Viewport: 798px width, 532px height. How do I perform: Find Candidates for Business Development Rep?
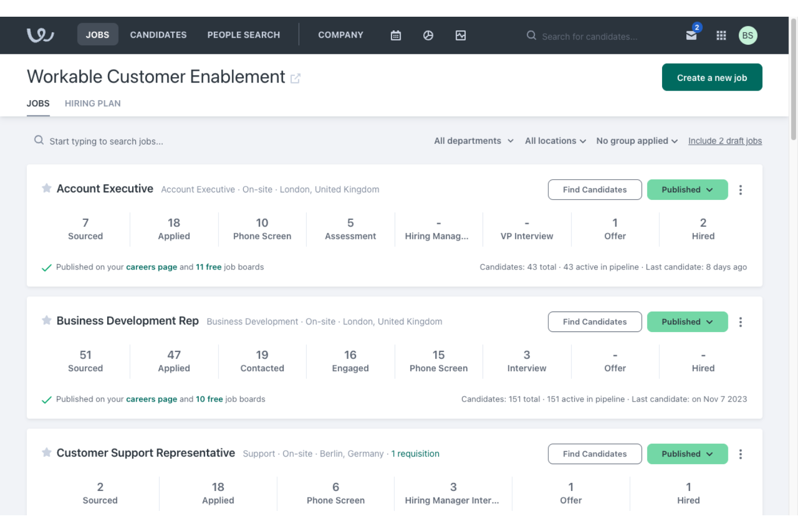[x=595, y=322]
